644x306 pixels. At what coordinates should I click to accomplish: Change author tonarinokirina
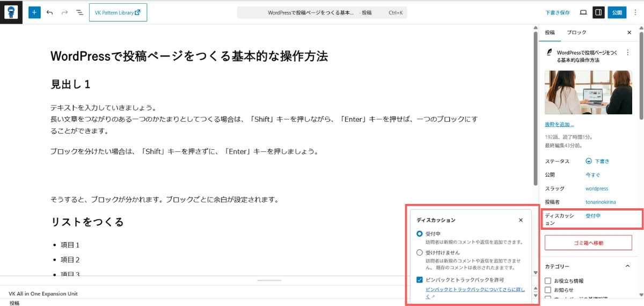601,202
